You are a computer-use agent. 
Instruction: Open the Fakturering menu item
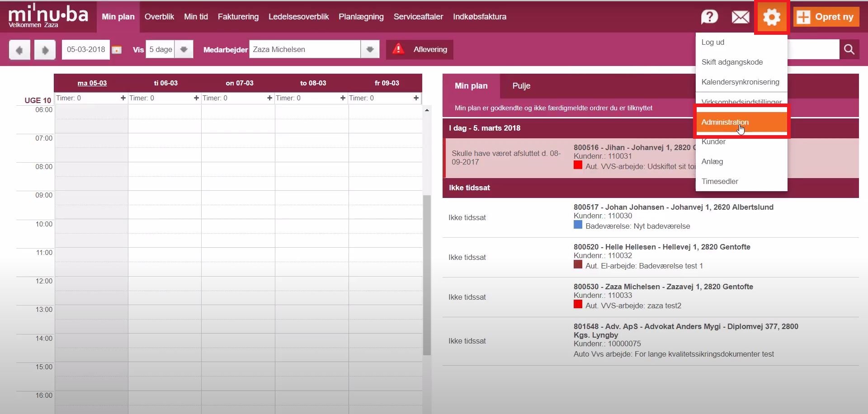238,17
